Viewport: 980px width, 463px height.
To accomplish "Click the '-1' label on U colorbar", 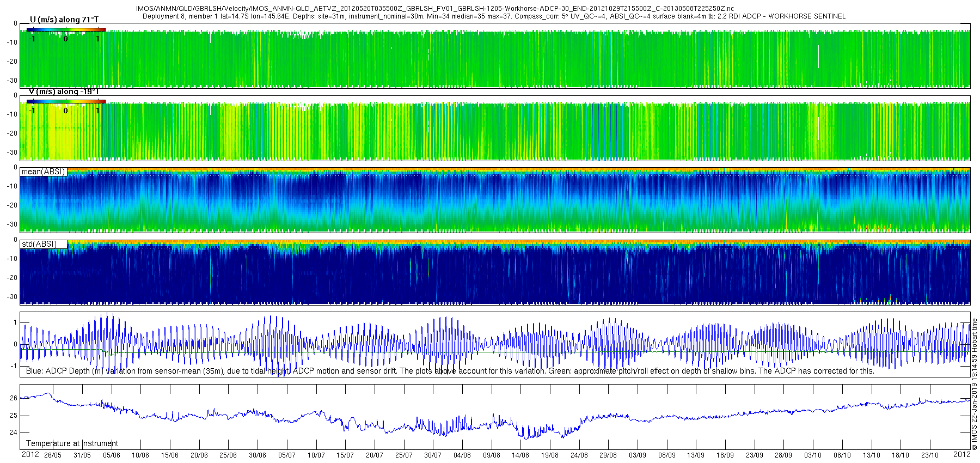I will click(32, 39).
